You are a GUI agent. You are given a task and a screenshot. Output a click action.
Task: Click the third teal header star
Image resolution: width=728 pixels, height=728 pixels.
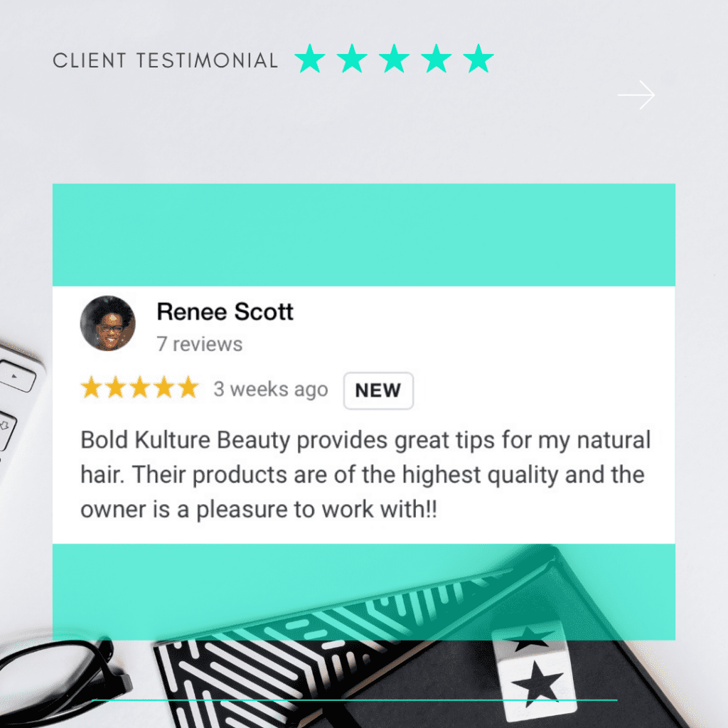coord(394,58)
